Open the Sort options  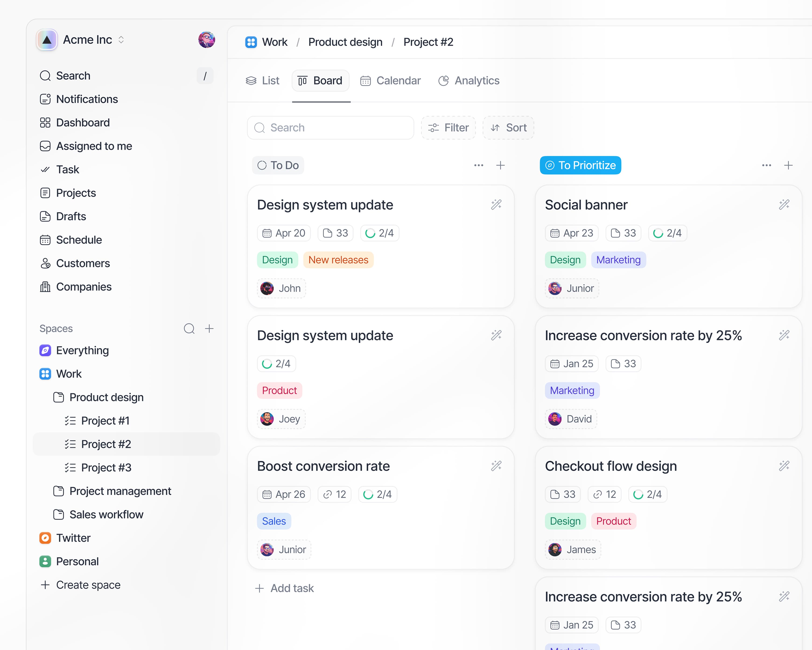508,128
